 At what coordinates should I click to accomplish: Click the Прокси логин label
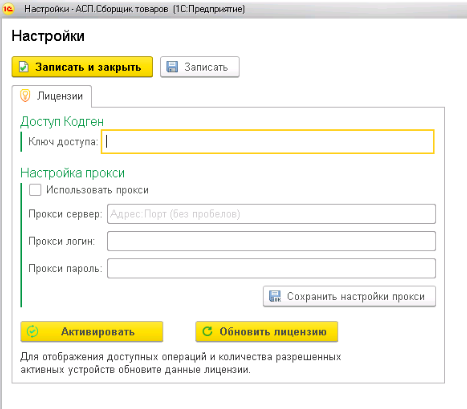pos(62,241)
